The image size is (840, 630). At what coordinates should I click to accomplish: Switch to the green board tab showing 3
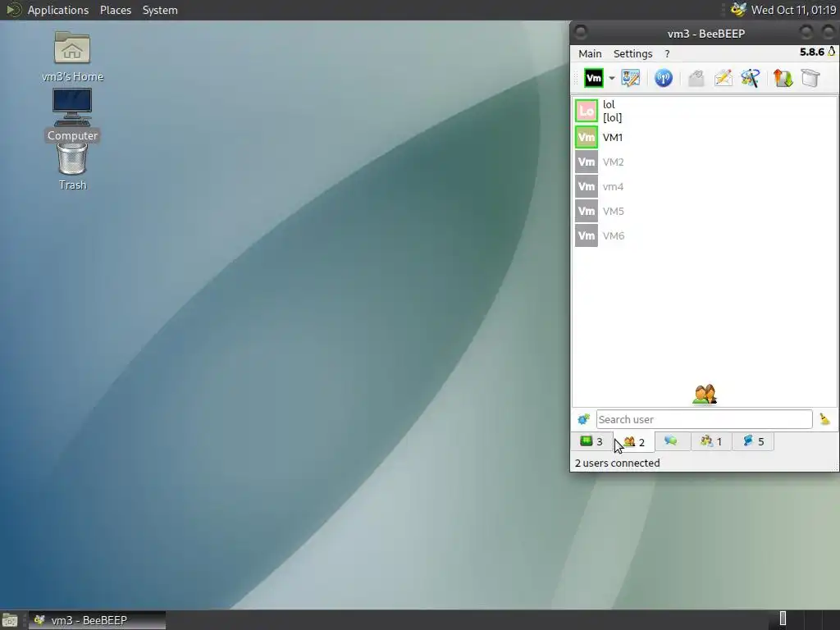591,441
